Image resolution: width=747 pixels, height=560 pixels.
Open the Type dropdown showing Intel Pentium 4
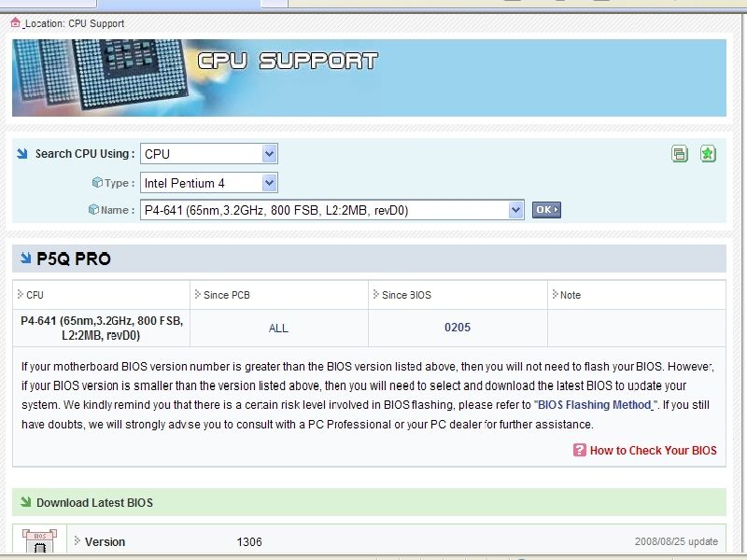coord(208,183)
